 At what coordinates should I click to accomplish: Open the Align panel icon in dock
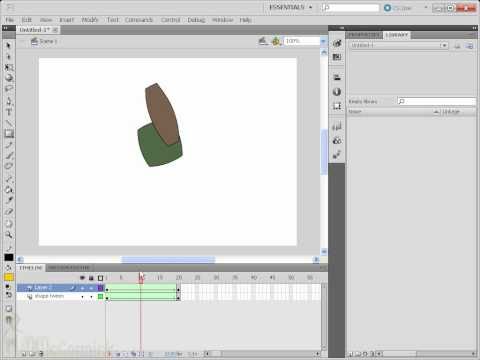tap(337, 77)
